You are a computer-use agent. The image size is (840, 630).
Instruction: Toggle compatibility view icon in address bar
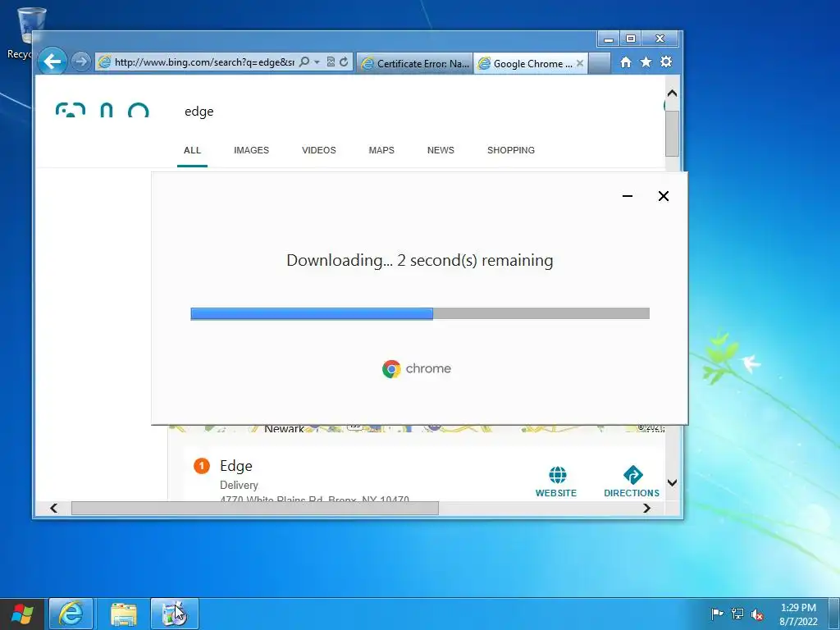point(331,62)
